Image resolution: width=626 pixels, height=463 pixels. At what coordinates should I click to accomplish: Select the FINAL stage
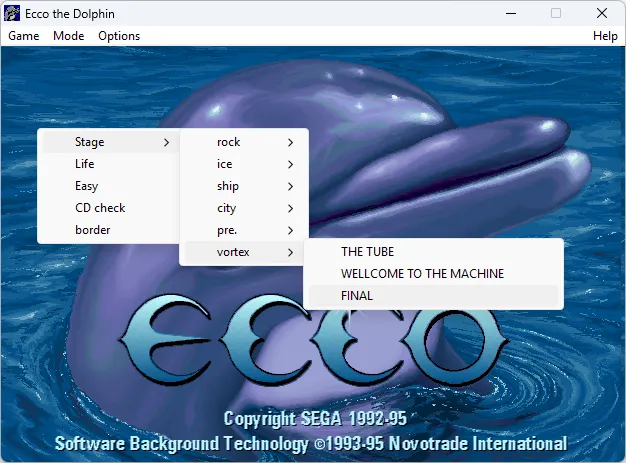(434, 296)
